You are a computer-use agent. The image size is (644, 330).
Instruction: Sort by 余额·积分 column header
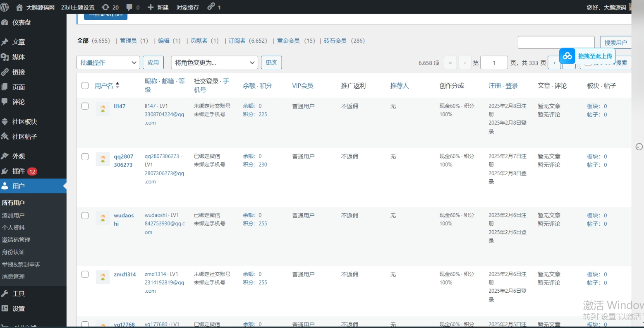(x=257, y=86)
